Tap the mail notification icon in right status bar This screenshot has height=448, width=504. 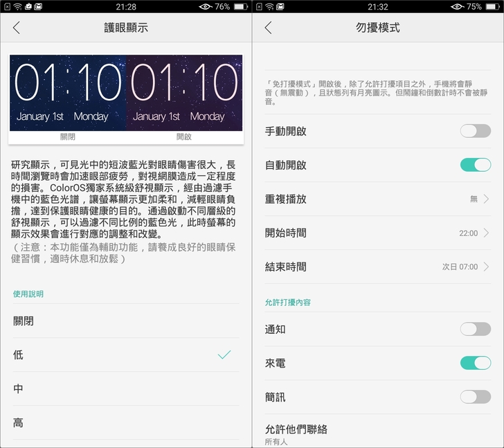point(280,6)
